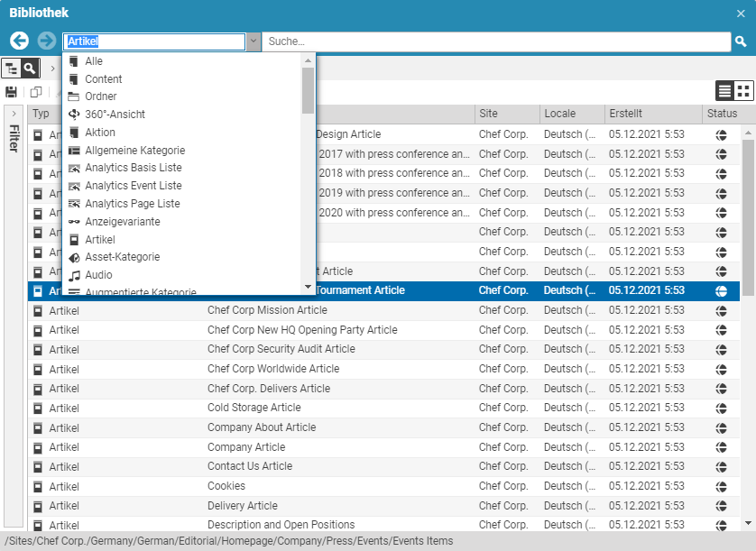The width and height of the screenshot is (756, 551).
Task: Pick Analytics Event Liste option
Action: click(133, 186)
